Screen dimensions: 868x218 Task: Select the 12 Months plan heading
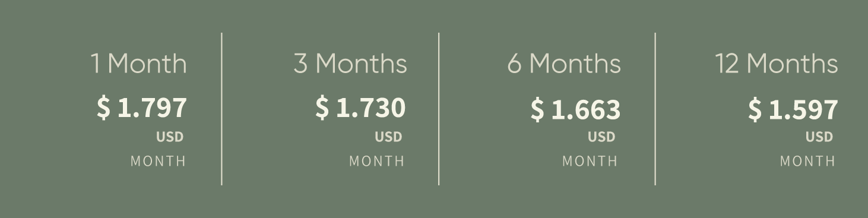click(777, 64)
